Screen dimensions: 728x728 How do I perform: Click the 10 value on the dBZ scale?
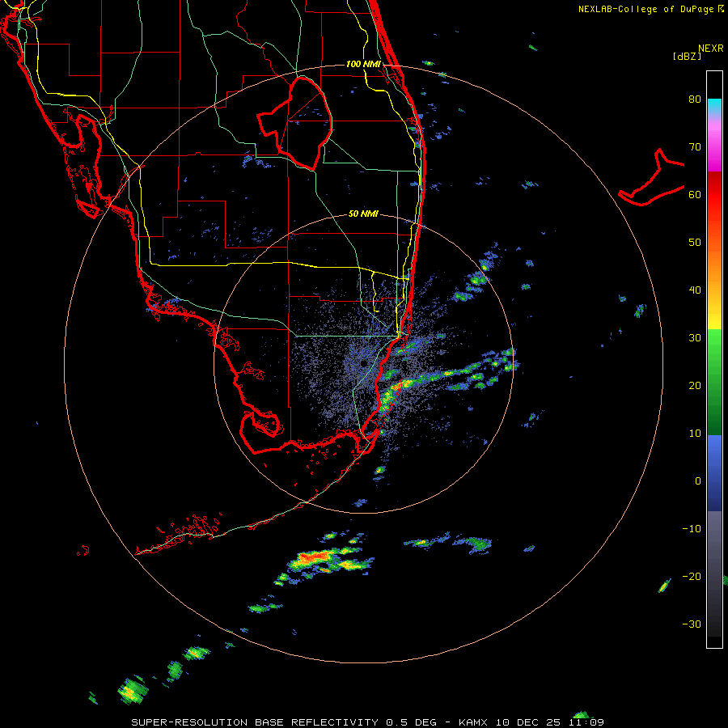coord(695,434)
